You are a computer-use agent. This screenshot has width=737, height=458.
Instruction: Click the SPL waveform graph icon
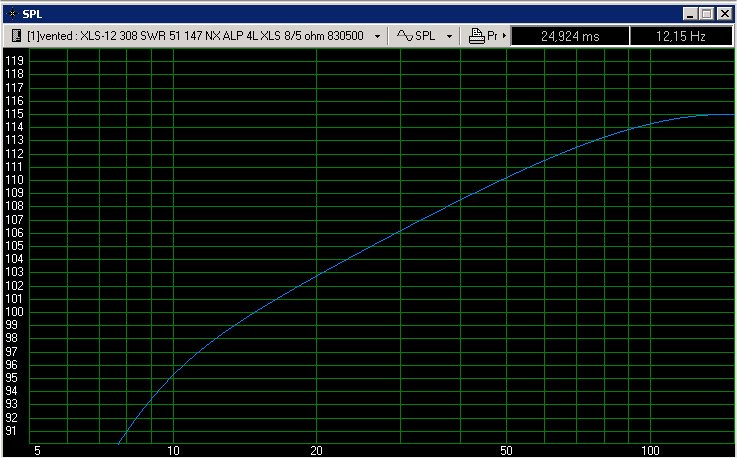404,35
